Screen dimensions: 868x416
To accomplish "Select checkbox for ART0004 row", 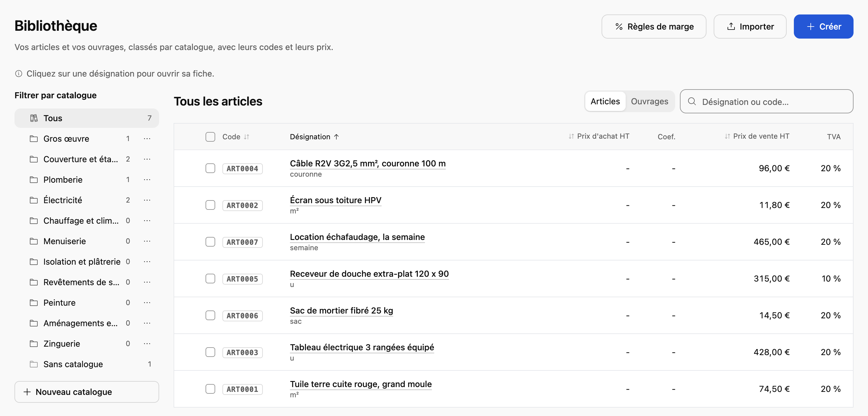I will pos(210,168).
